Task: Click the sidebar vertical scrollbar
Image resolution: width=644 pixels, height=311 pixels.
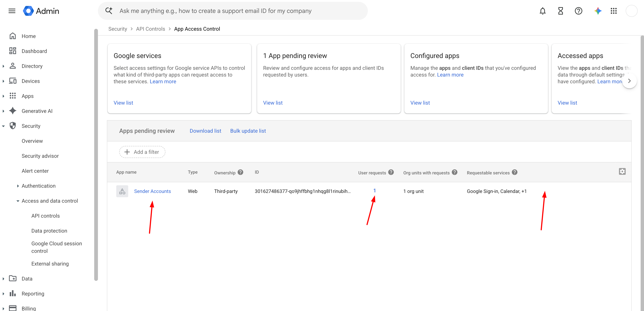Action: (x=96, y=155)
